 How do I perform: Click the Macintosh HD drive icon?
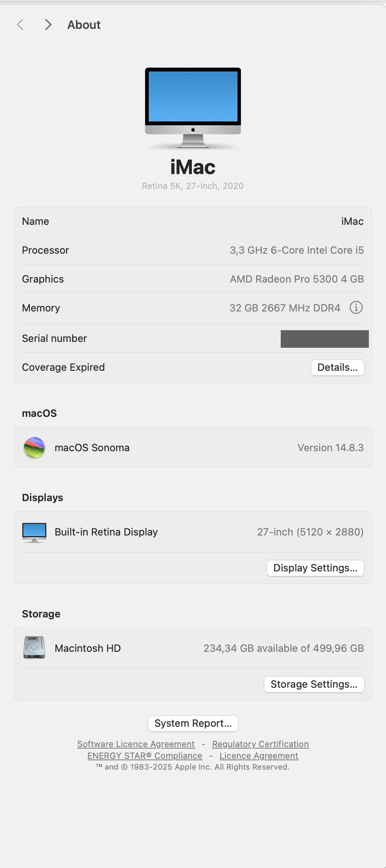pos(34,647)
